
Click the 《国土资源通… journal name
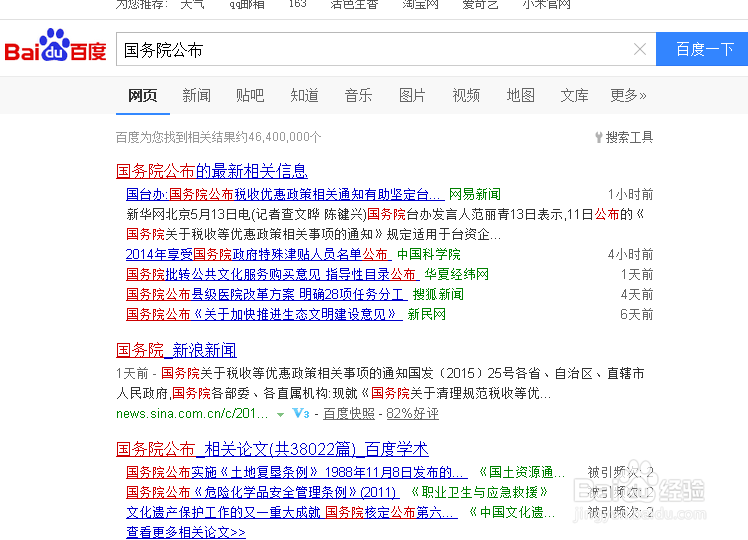coord(520,472)
